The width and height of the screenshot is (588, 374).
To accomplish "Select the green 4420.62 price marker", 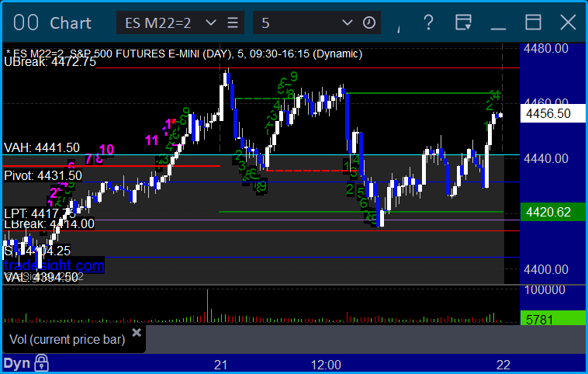I will click(x=553, y=212).
